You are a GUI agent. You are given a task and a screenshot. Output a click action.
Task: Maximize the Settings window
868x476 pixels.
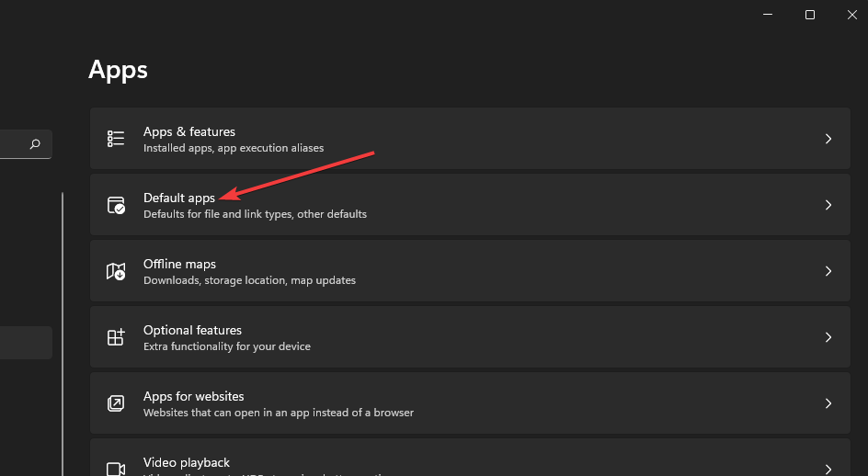click(x=810, y=15)
